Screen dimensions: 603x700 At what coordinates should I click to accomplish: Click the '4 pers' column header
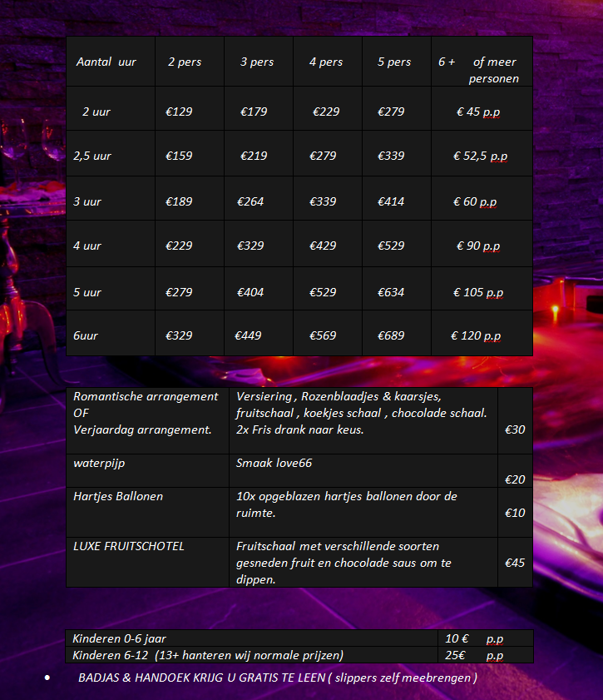coord(326,62)
